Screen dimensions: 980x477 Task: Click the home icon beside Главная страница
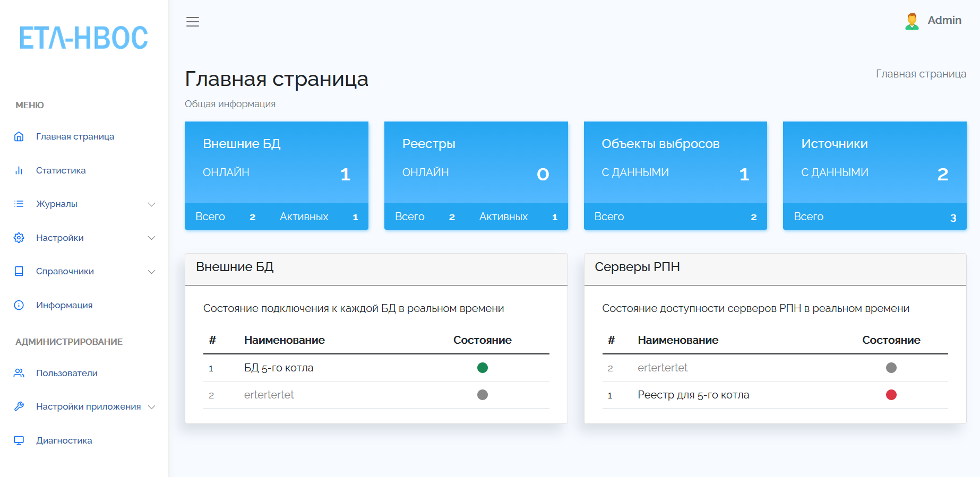coord(19,136)
